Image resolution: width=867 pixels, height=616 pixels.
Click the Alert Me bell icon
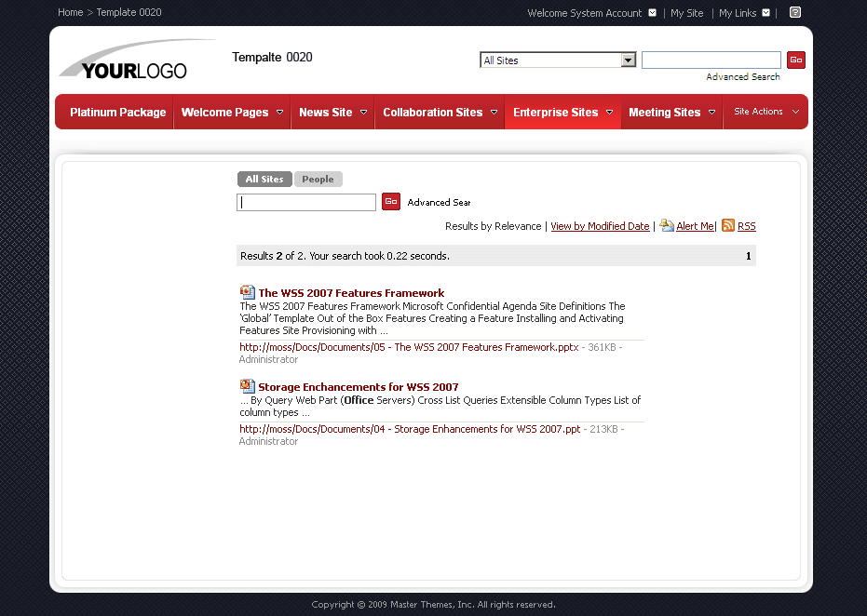667,225
